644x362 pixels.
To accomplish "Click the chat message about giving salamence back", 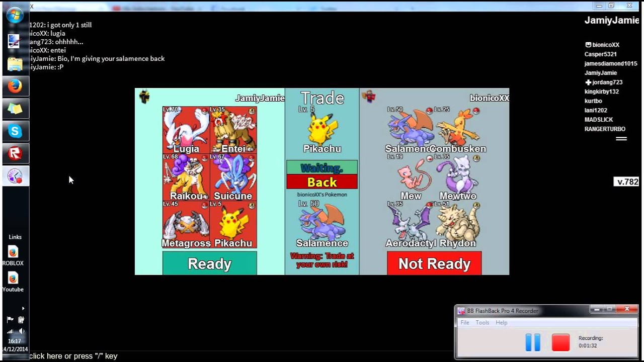I will tap(97, 59).
